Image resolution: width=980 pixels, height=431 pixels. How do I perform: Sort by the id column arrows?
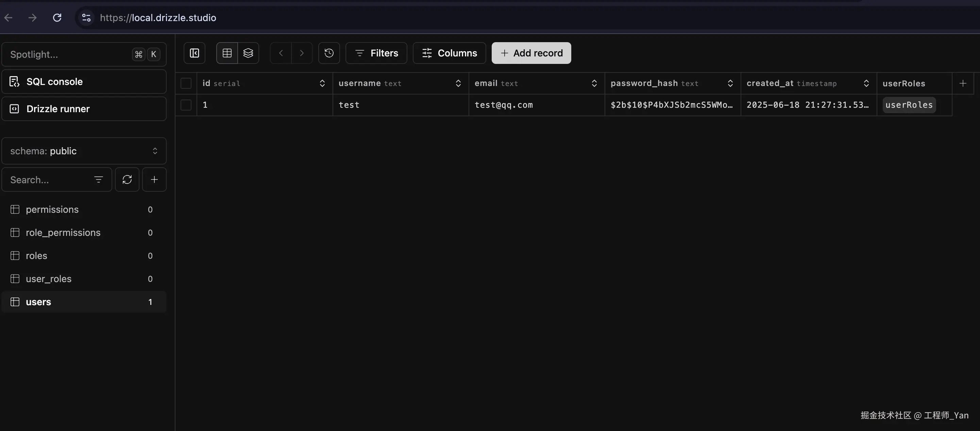click(322, 83)
